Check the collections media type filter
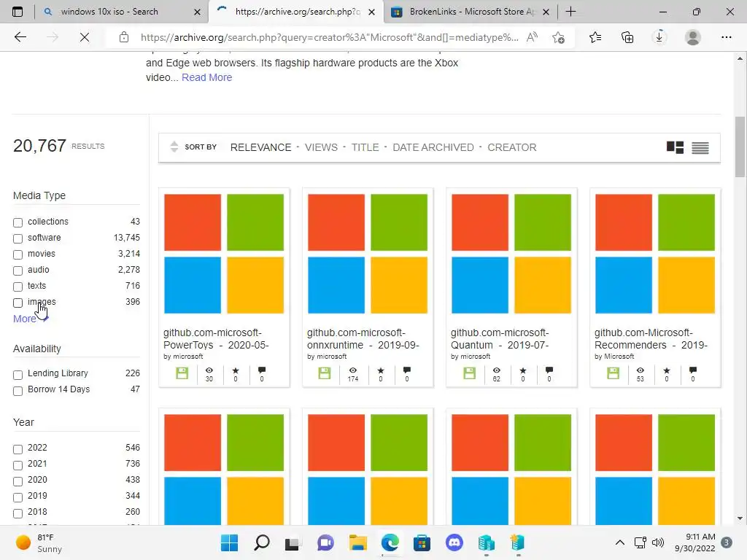Image resolution: width=747 pixels, height=560 pixels. (18, 222)
